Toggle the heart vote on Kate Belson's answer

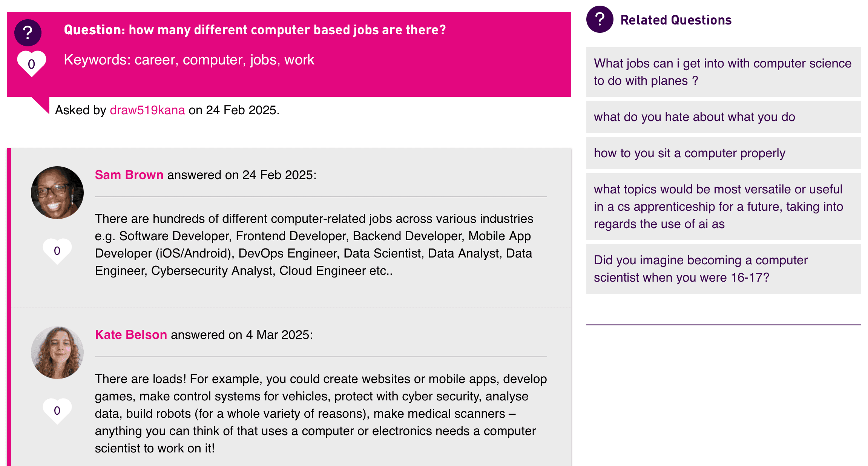coord(57,411)
